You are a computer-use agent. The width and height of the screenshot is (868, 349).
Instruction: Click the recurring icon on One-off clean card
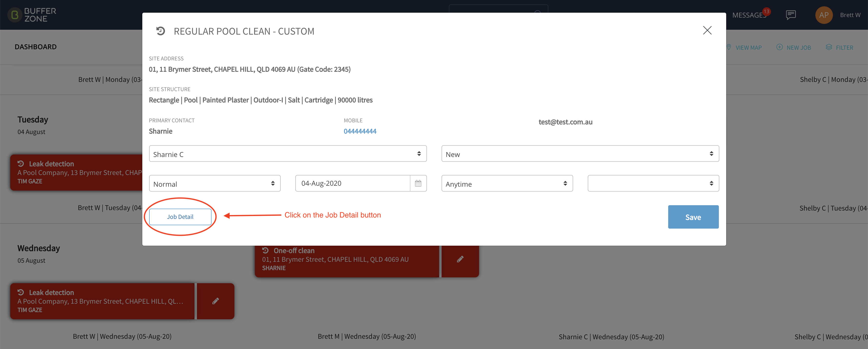click(266, 250)
